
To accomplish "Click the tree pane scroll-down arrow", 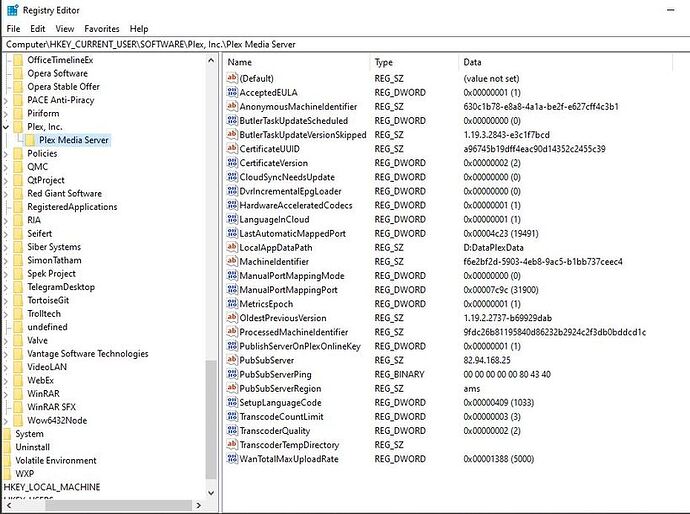I will click(211, 493).
